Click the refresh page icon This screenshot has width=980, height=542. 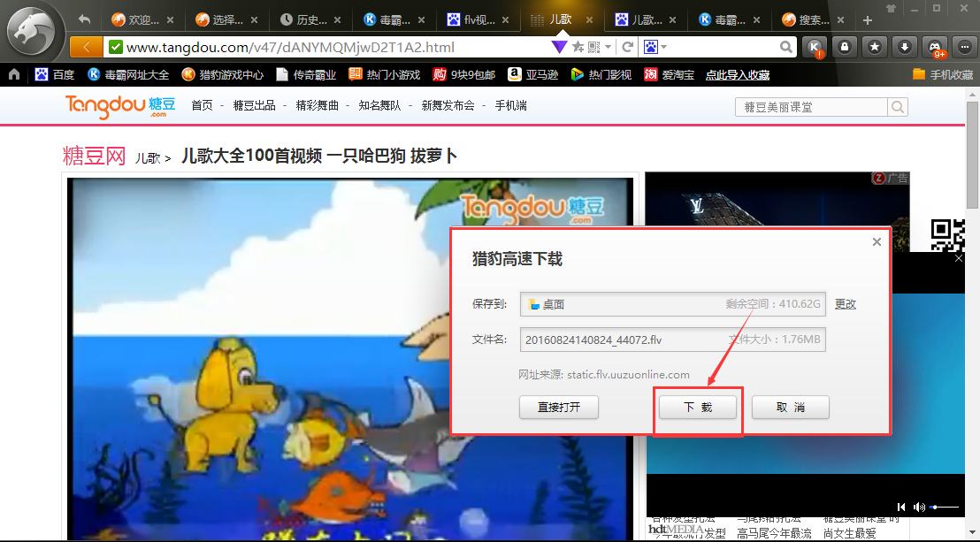pos(628,47)
